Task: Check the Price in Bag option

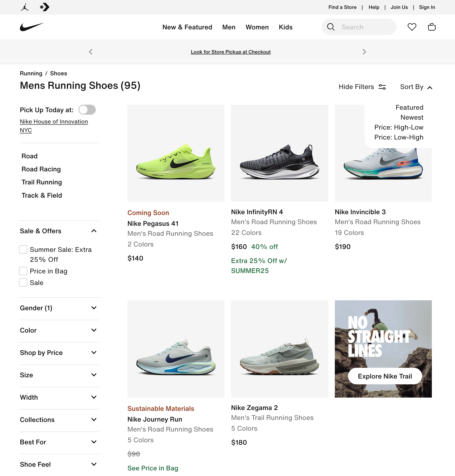Action: point(23,271)
